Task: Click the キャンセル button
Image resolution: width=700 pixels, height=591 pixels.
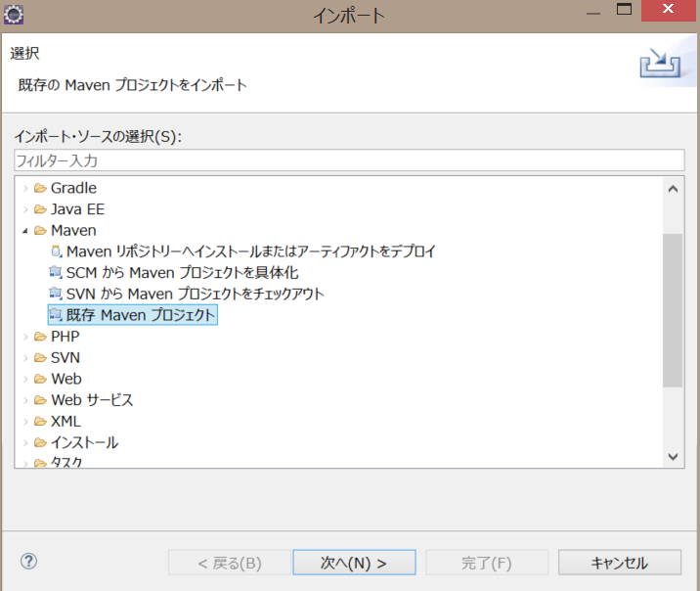Action: [x=620, y=563]
